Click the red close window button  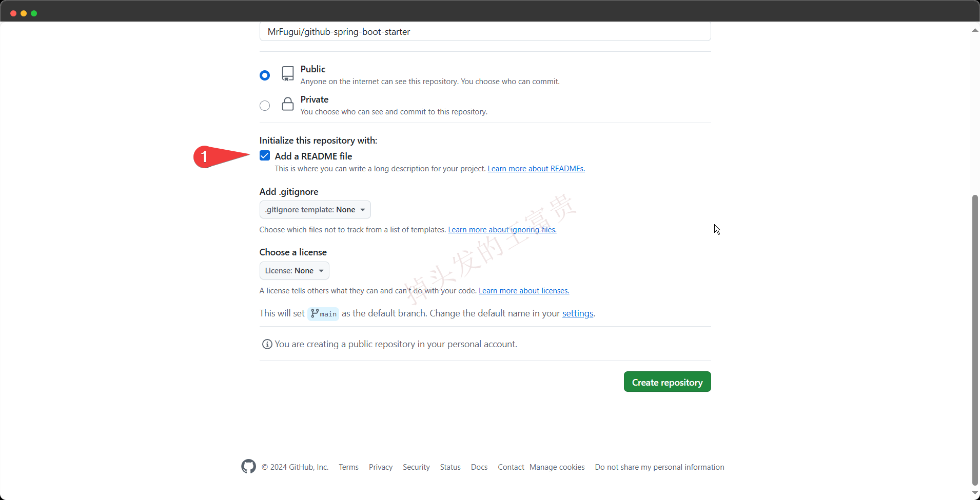tap(13, 13)
